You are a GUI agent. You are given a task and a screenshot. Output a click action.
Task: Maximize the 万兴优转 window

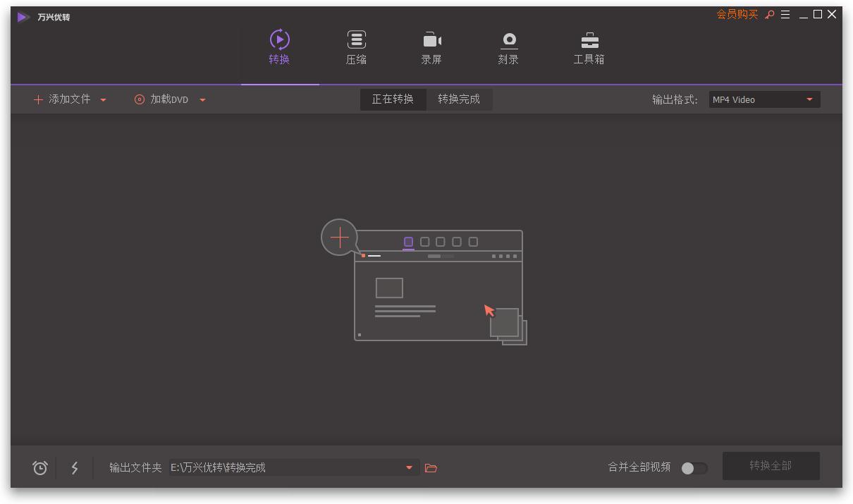[818, 14]
